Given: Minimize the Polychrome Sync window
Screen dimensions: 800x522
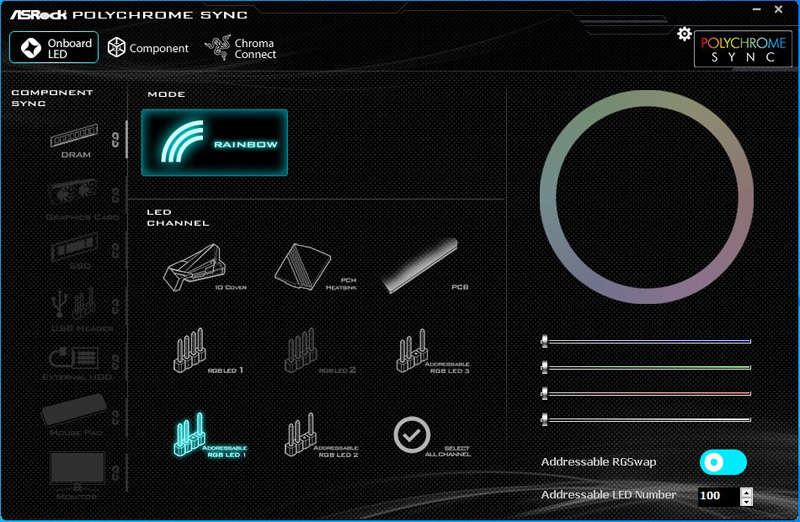Looking at the screenshot, I should coord(757,9).
